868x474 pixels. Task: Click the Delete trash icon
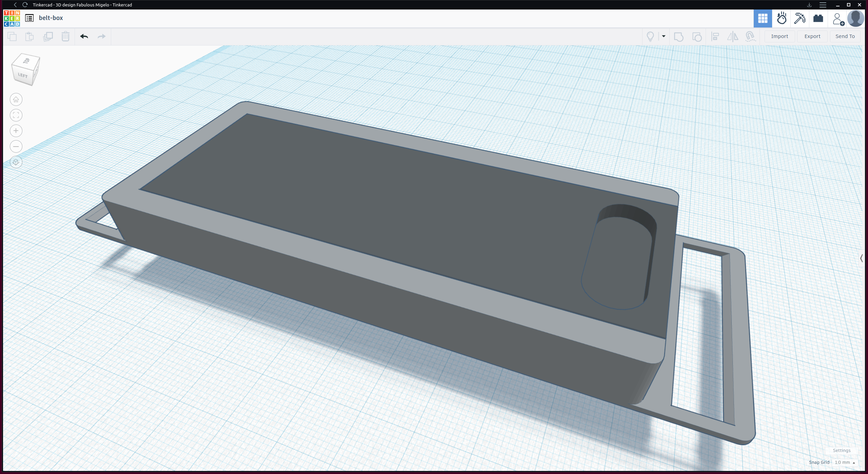65,36
